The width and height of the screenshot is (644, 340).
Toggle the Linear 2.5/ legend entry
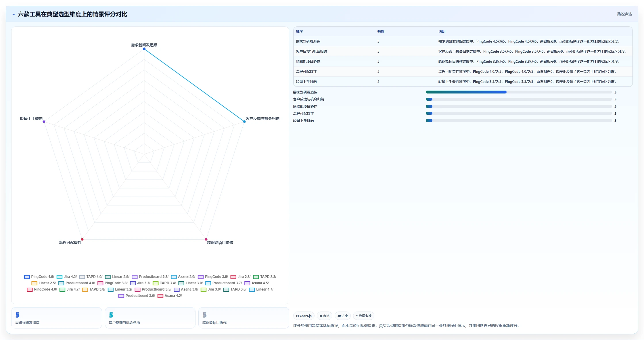(x=44, y=283)
